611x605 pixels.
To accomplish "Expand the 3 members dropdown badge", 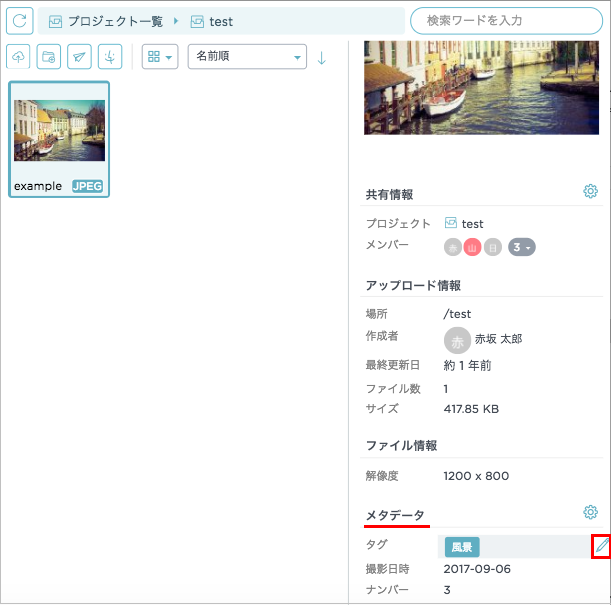I will 522,247.
